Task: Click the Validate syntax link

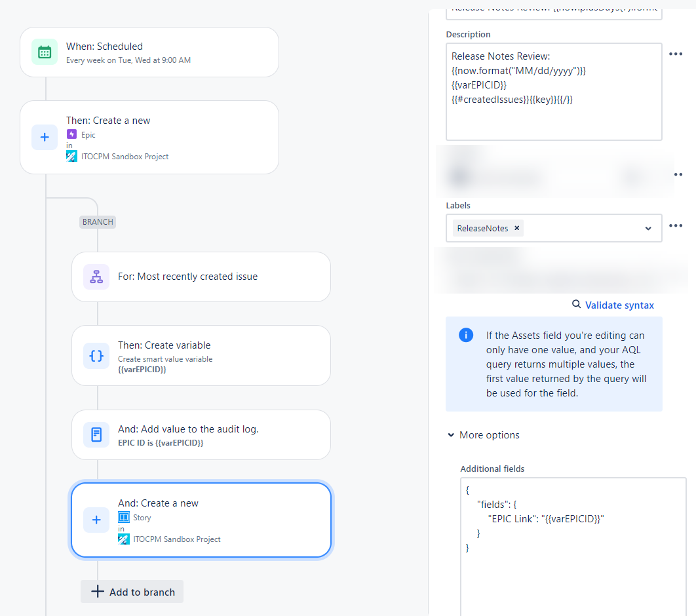Action: click(618, 305)
